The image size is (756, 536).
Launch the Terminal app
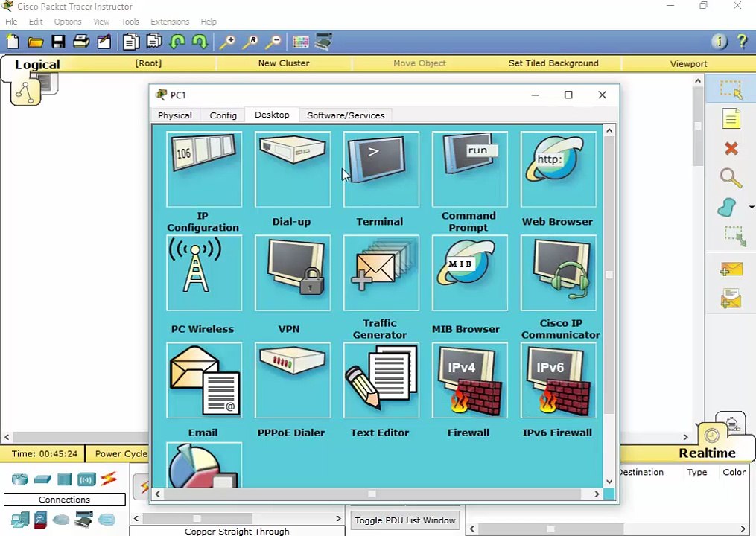[381, 169]
